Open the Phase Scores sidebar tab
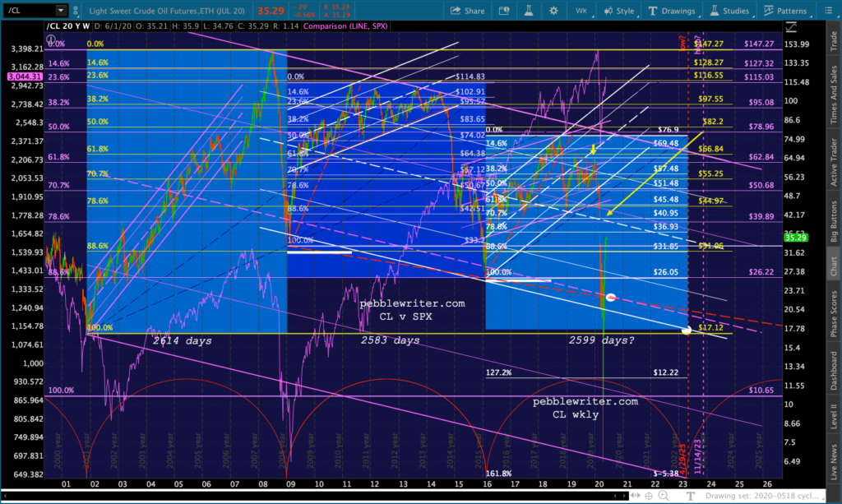842x504 pixels. click(x=834, y=313)
